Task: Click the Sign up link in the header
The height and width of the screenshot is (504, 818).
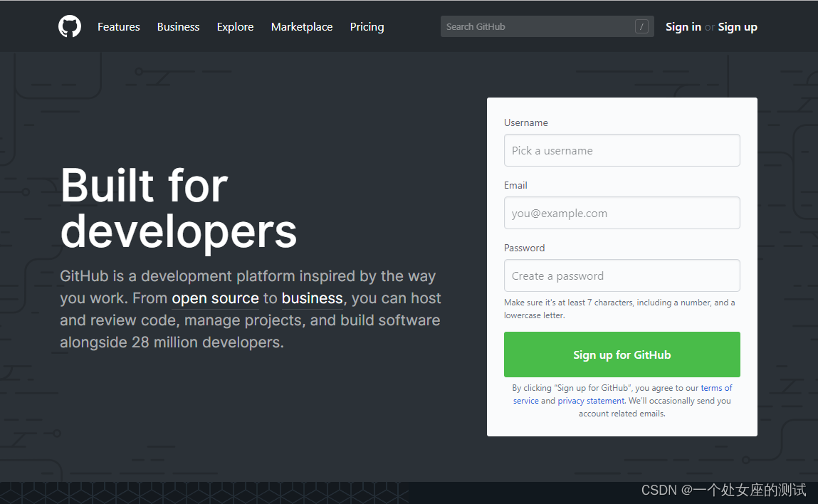Action: click(737, 26)
